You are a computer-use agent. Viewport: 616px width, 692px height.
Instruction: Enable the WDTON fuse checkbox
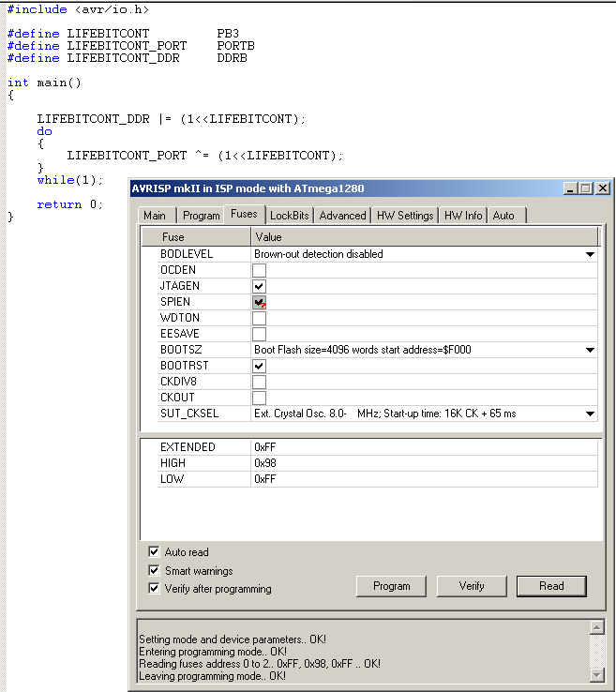259,318
